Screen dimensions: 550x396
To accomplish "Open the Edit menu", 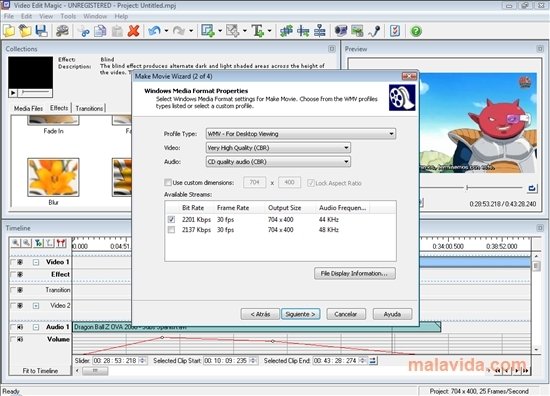I will [x=26, y=16].
